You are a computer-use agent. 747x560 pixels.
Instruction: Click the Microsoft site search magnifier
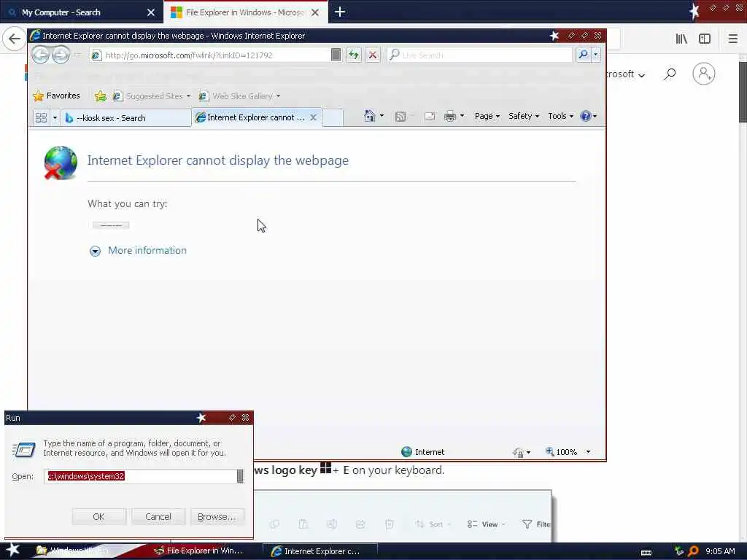tap(670, 74)
